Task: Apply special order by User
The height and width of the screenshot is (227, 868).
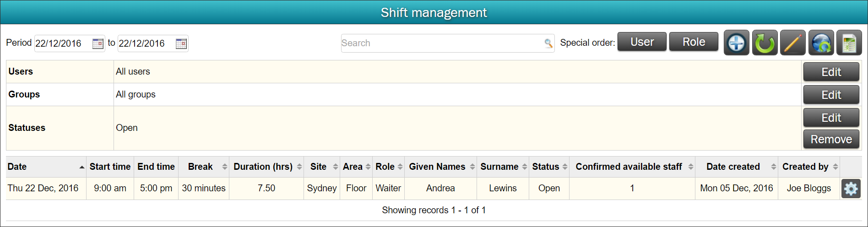Action: [x=642, y=42]
